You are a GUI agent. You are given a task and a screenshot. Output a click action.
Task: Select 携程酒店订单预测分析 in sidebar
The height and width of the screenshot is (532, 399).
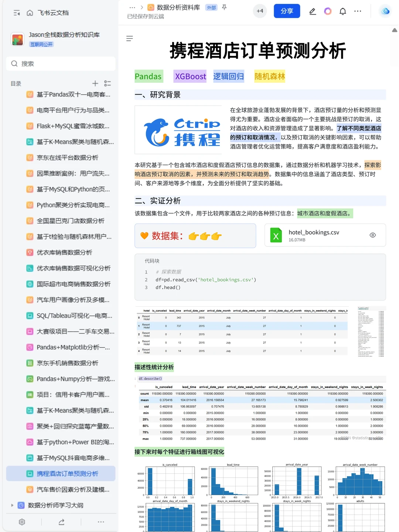[x=61, y=474]
